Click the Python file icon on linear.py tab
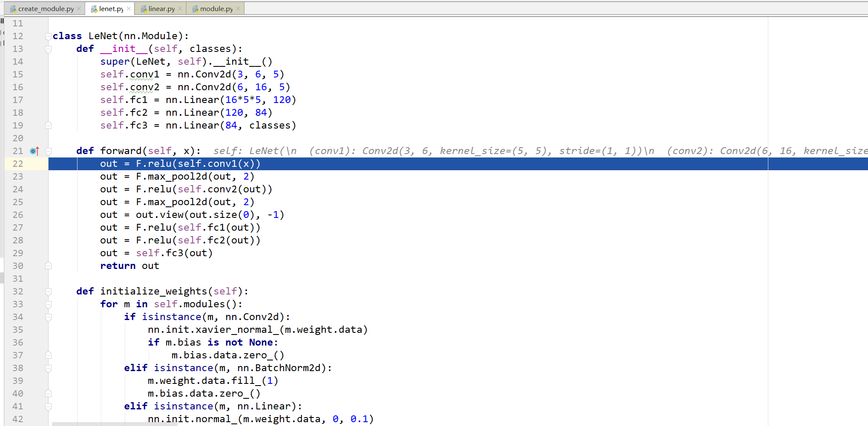 click(x=144, y=9)
